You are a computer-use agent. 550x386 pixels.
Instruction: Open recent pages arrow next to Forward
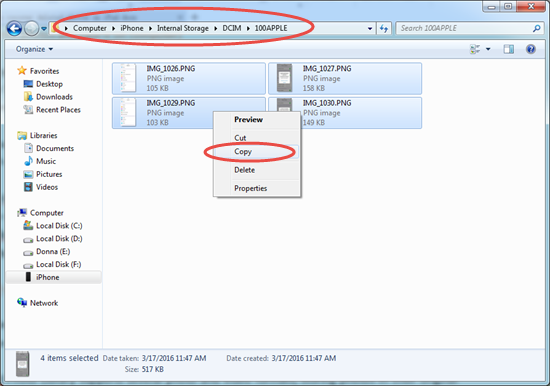pos(44,29)
